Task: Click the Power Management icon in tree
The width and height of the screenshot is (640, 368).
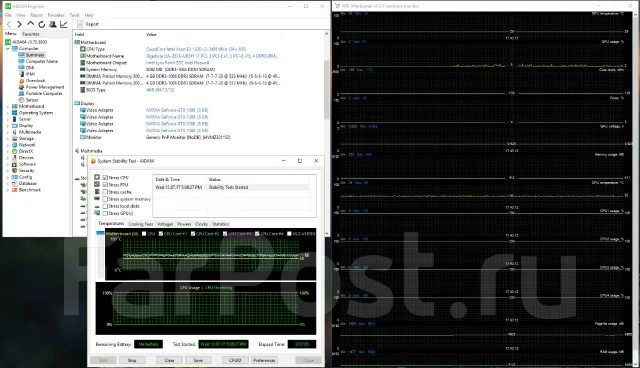Action: tap(22, 87)
